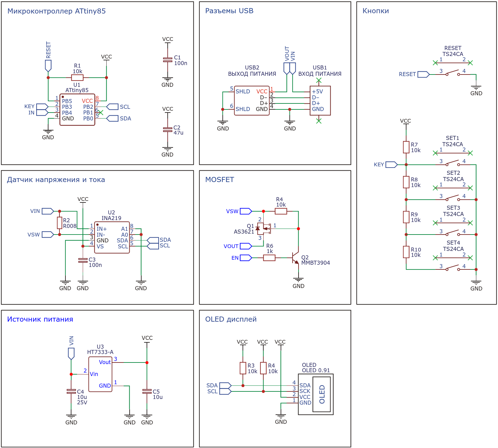Select the HT7333-A U3 voltage regulator

coord(100,374)
